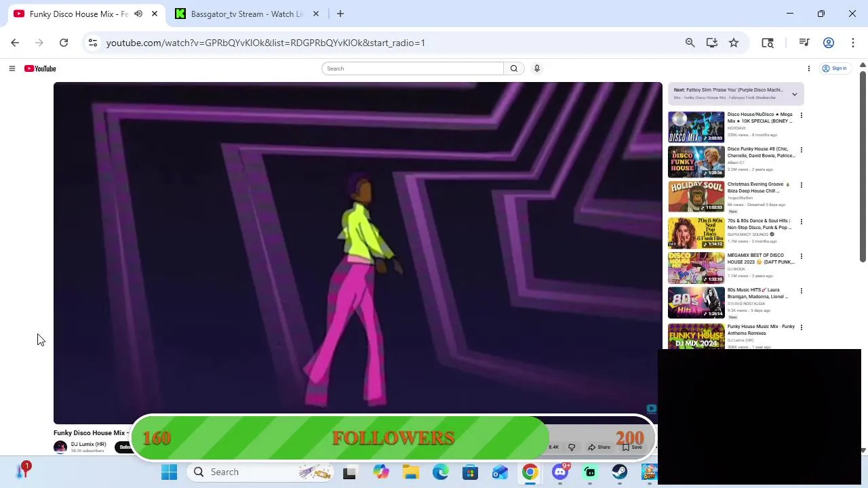The height and width of the screenshot is (488, 868).
Task: Go to the YouTube home logo
Action: [40, 68]
